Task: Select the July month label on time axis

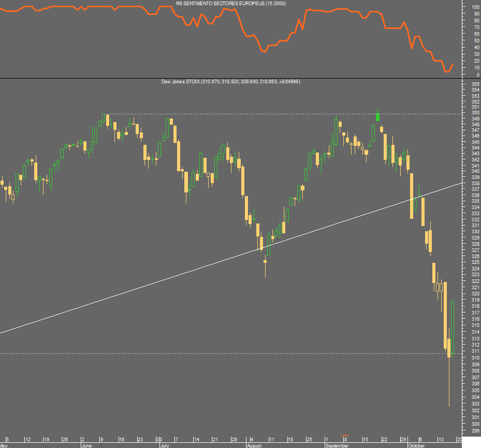Action: 165,445
